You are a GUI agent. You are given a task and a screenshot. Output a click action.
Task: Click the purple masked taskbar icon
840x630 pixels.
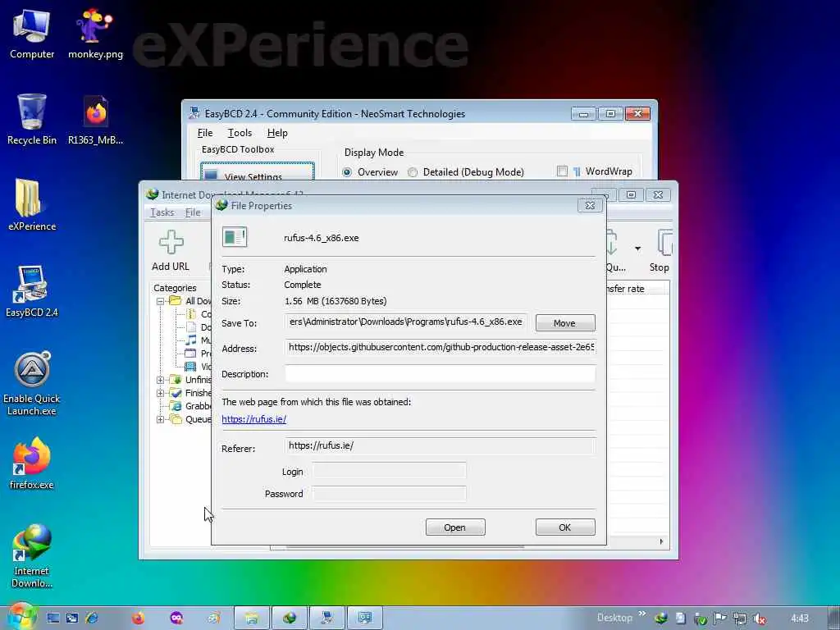(176, 619)
